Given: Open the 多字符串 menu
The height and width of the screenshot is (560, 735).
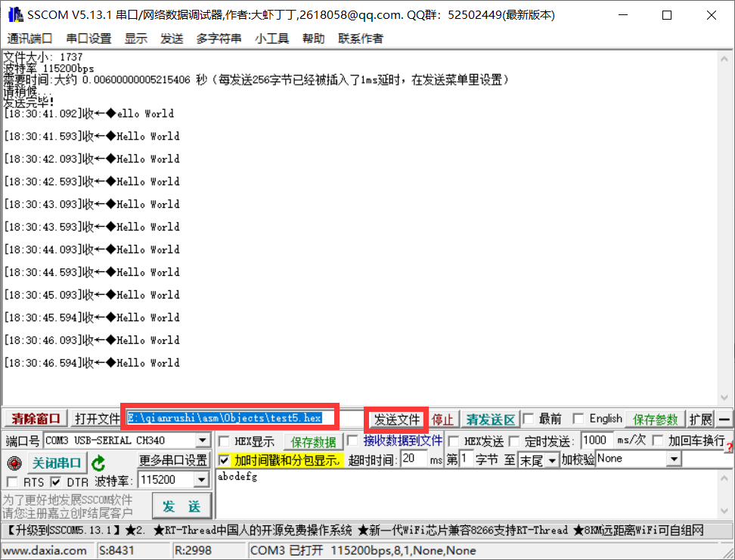Looking at the screenshot, I should click(x=219, y=39).
